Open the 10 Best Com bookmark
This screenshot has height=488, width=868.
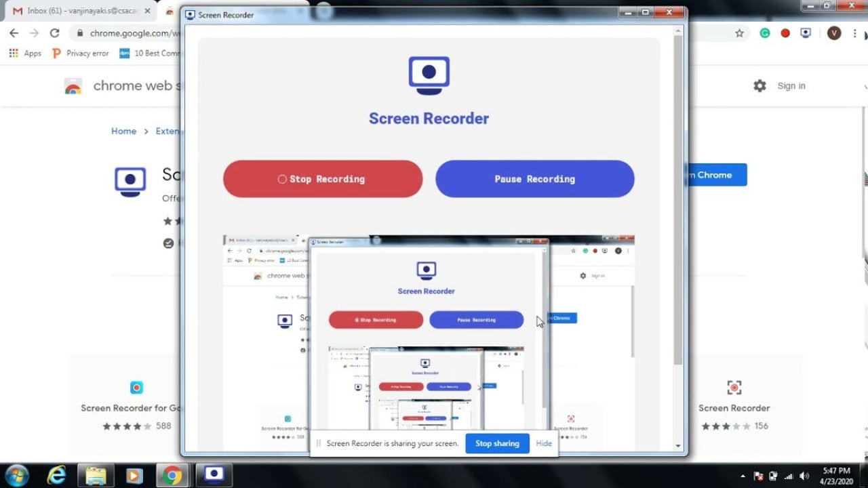pos(149,53)
